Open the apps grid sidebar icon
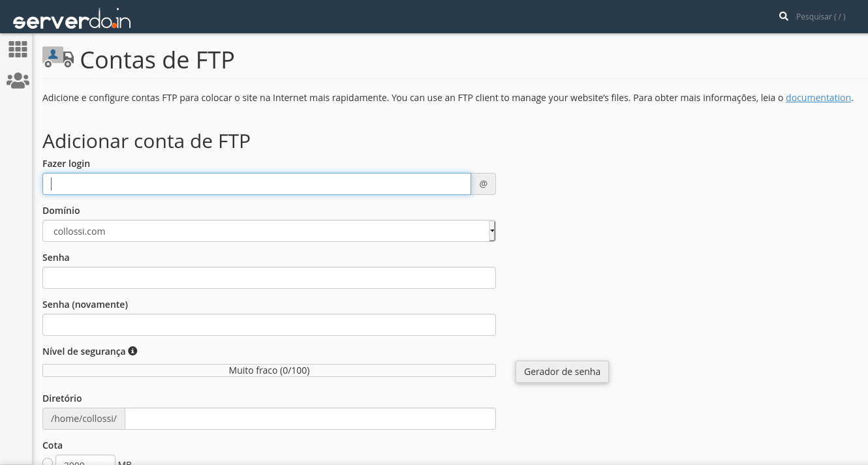868x465 pixels. (18, 49)
